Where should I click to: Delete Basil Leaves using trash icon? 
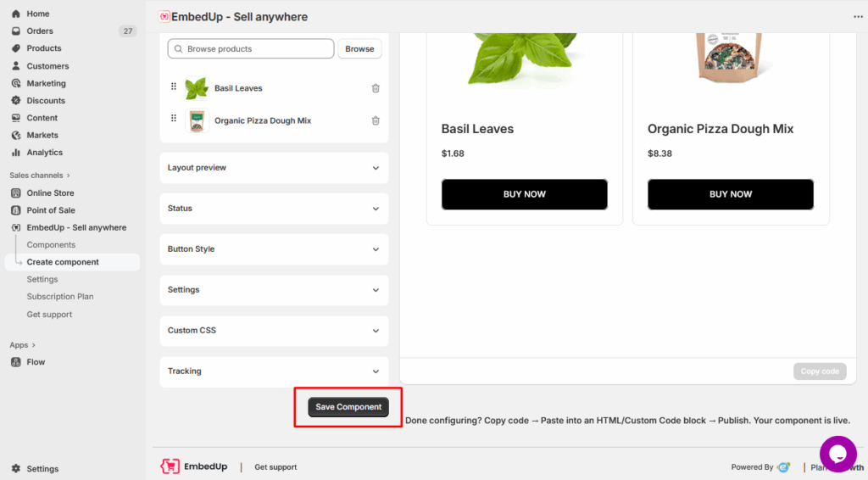click(376, 88)
